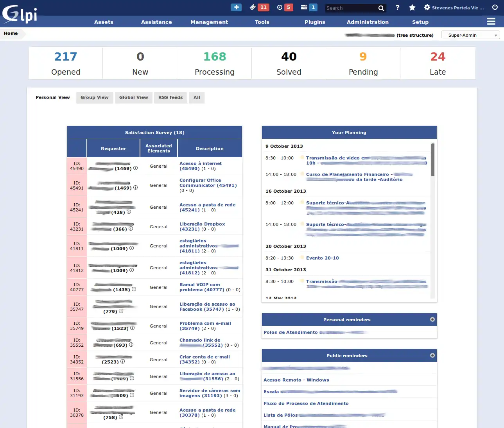Open GLPI help via question mark icon

pyautogui.click(x=397, y=7)
